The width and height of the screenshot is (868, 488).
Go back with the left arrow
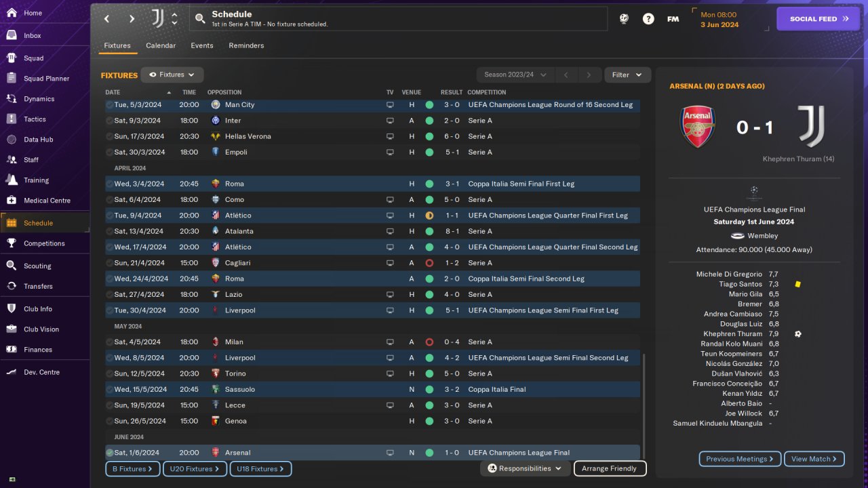pos(106,19)
